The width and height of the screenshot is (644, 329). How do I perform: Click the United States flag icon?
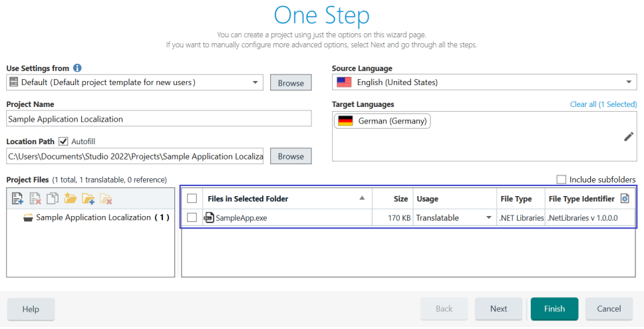point(344,82)
